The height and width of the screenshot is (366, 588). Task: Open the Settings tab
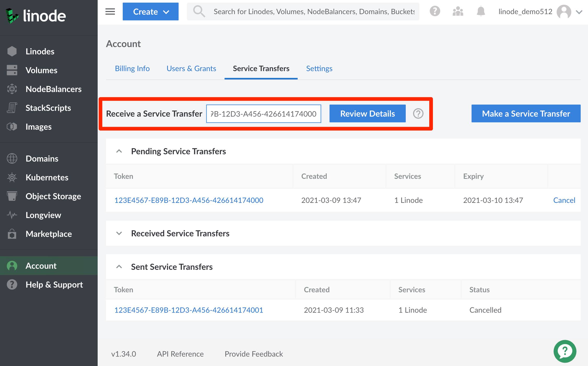pyautogui.click(x=319, y=68)
